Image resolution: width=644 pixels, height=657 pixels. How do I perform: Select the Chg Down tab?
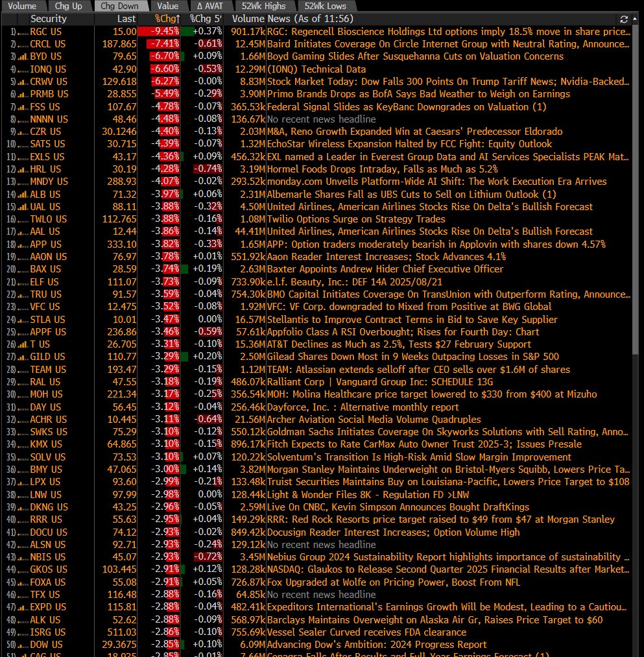tap(119, 6)
